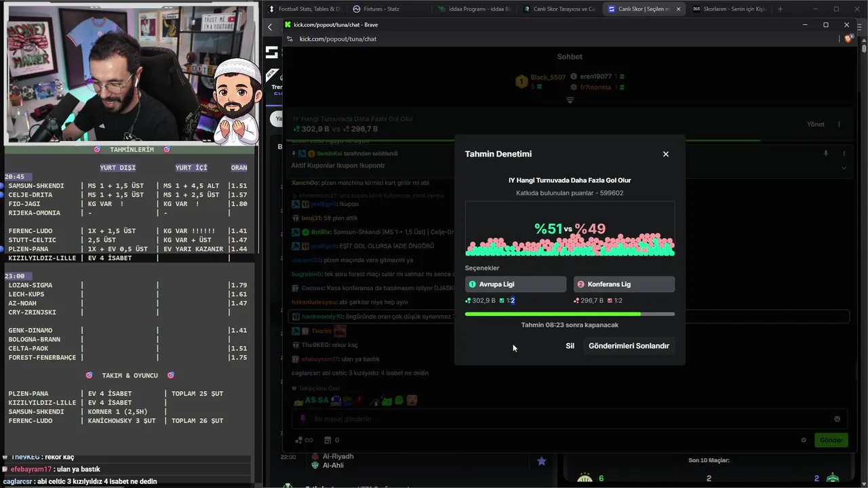Select the Avrupa Ligi prediction option
Screen dimensions: 868x488
[515, 284]
